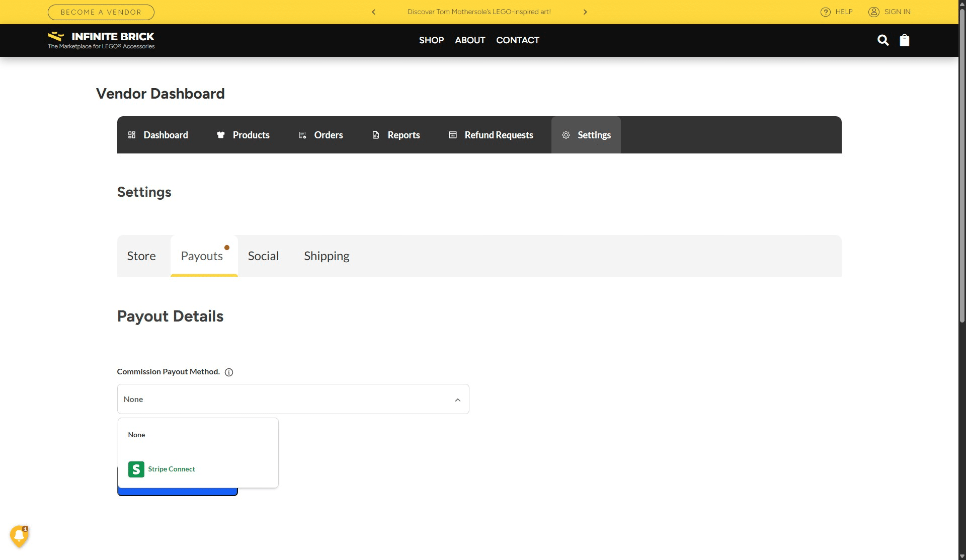Collapse the Commission Payout Method dropdown
Screen dimensions: 966x560
click(x=457, y=399)
